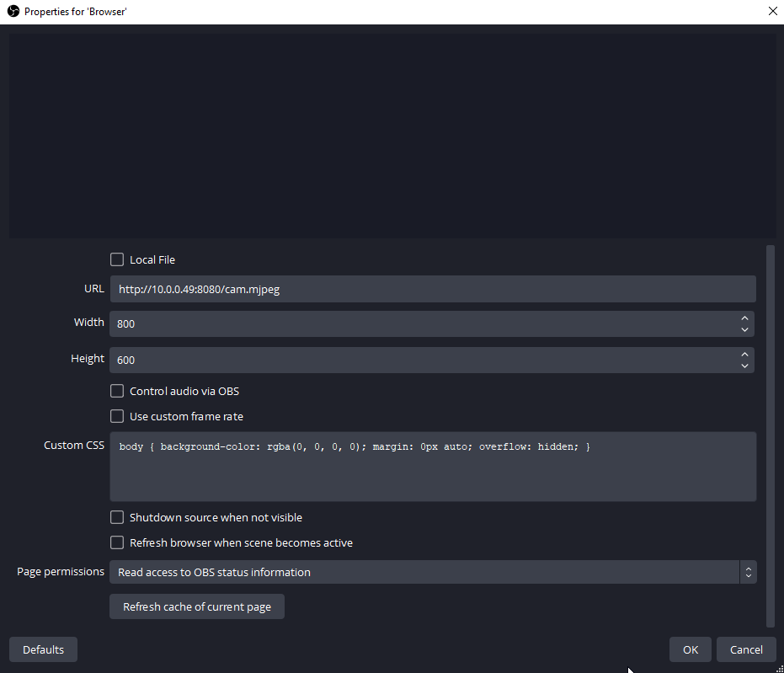784x673 pixels.
Task: Enable the Local File checkbox
Action: [117, 259]
